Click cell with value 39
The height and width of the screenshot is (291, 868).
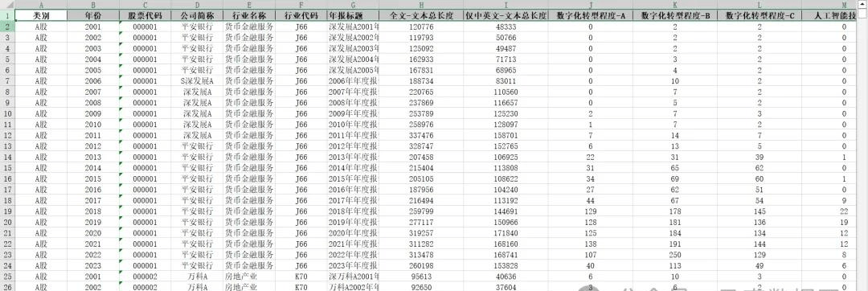coord(759,157)
